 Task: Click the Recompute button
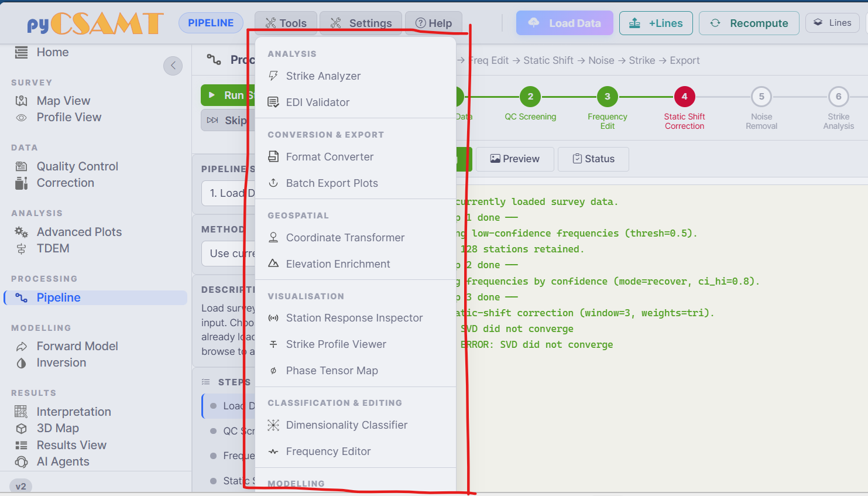[749, 23]
